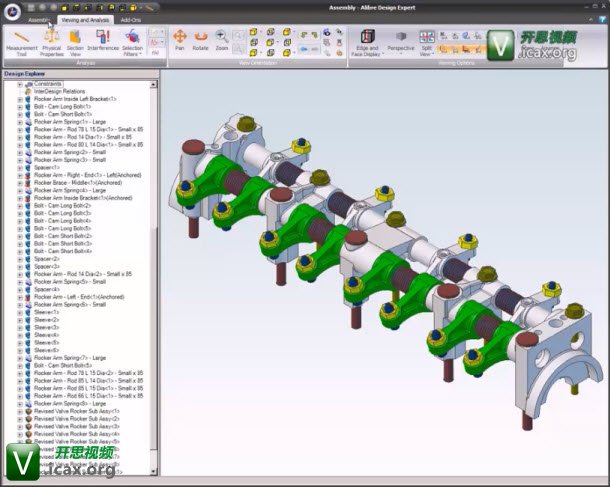The image size is (610, 487).
Task: Select Bolt - Cam Long Bolt<1>
Action: [63, 107]
